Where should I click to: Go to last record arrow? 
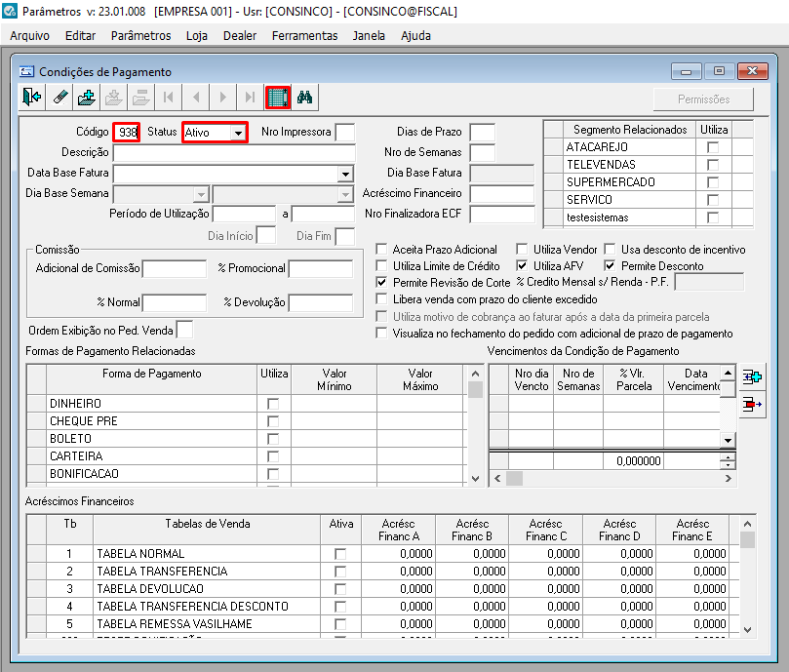tap(250, 98)
